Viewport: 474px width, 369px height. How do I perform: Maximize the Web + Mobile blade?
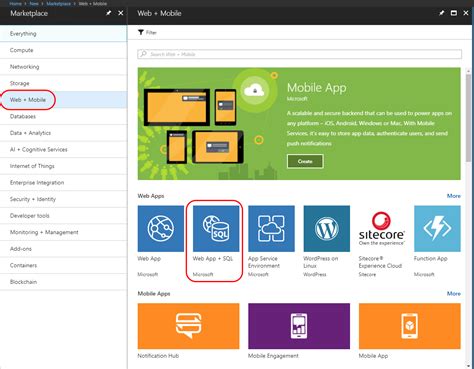454,13
